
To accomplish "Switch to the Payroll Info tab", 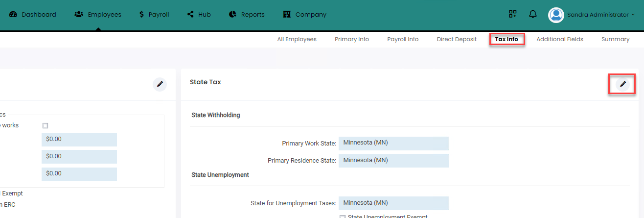I will click(403, 39).
